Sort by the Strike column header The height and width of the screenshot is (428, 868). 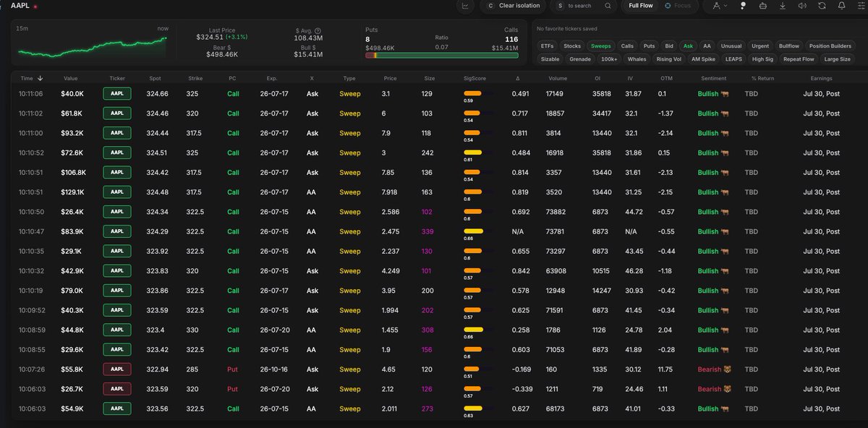coord(195,78)
